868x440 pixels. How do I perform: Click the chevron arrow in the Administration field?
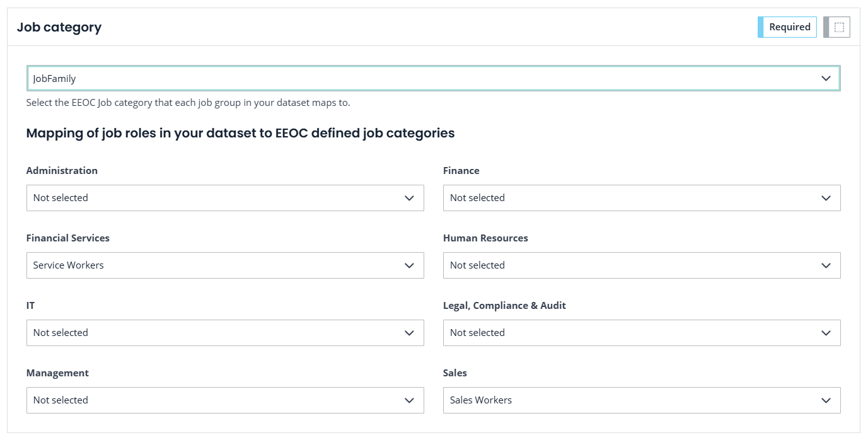409,198
